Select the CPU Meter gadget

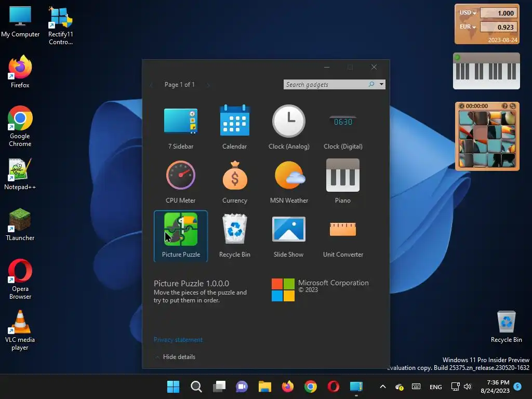(180, 182)
